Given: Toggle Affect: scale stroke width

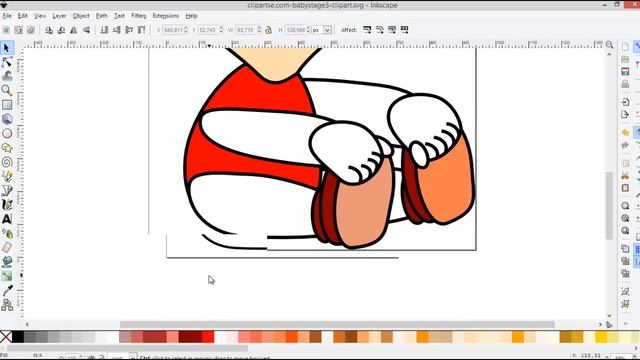Looking at the screenshot, I should click(x=367, y=30).
